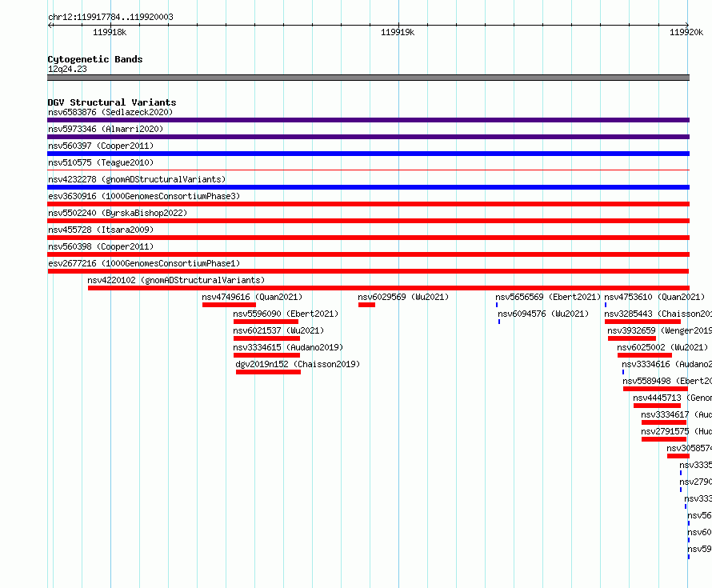Click the DGV Structural Variants track title
Image resolution: width=712 pixels, height=588 pixels.
(x=112, y=102)
